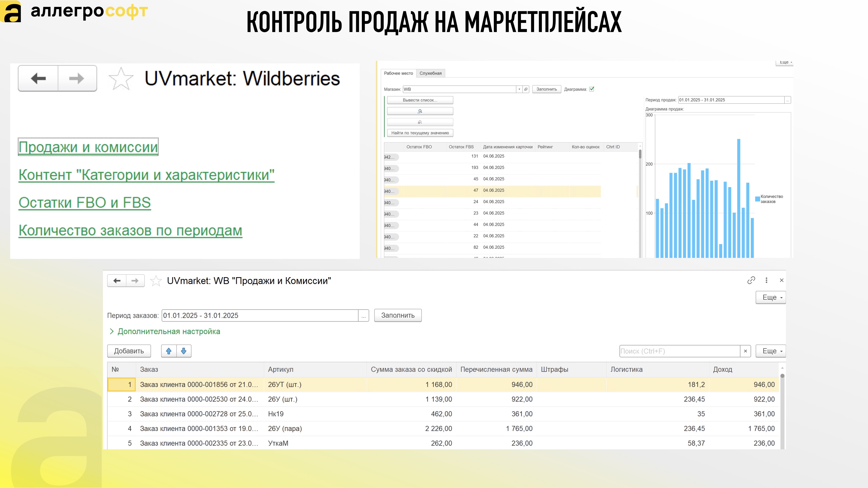
Task: Select the Нк19 article cell
Action: click(x=315, y=414)
